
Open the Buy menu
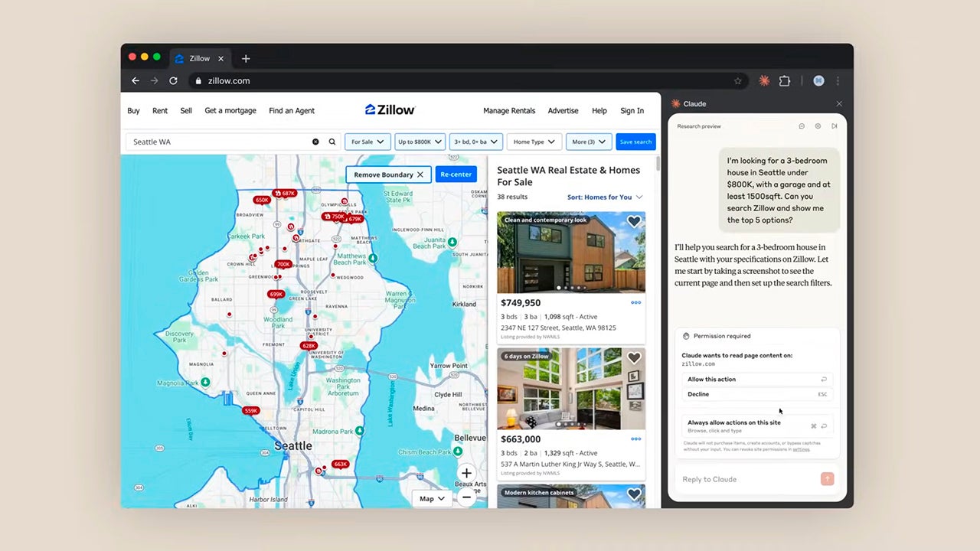click(x=133, y=110)
